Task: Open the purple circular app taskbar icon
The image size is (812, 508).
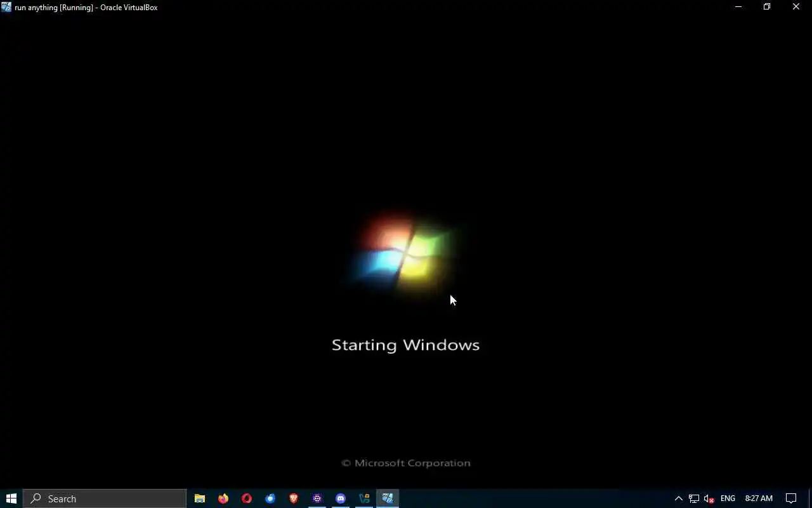Action: (317, 498)
